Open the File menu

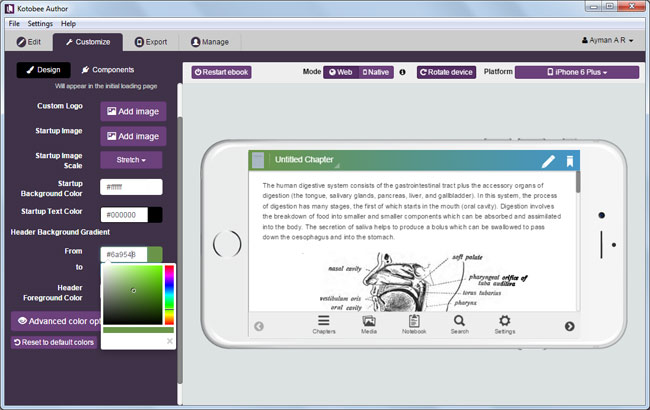14,24
